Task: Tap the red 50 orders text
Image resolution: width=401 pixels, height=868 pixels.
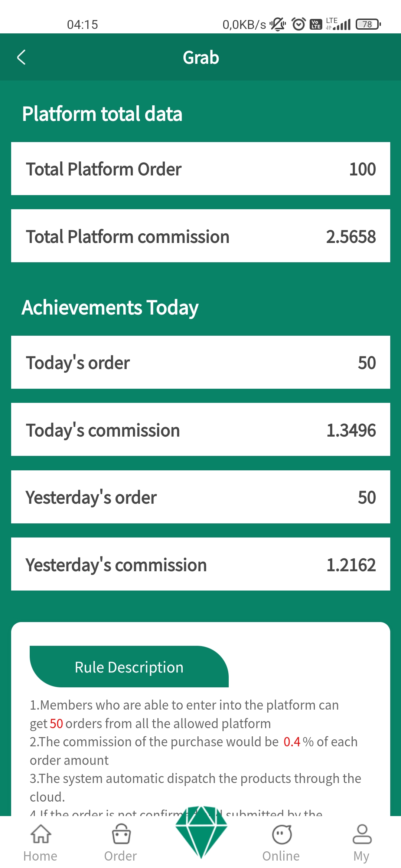Action: [x=56, y=723]
